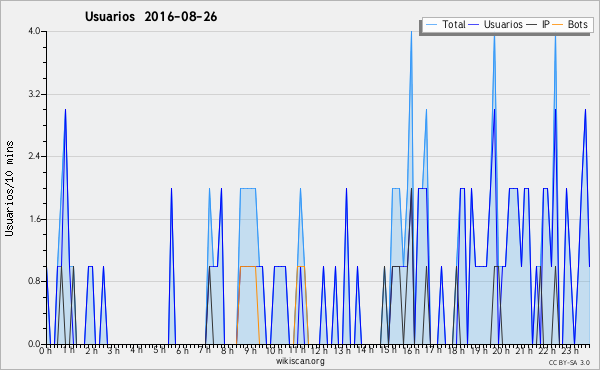Click the '22 h' x-axis label
Screen dimensions: 600x370
point(547,351)
